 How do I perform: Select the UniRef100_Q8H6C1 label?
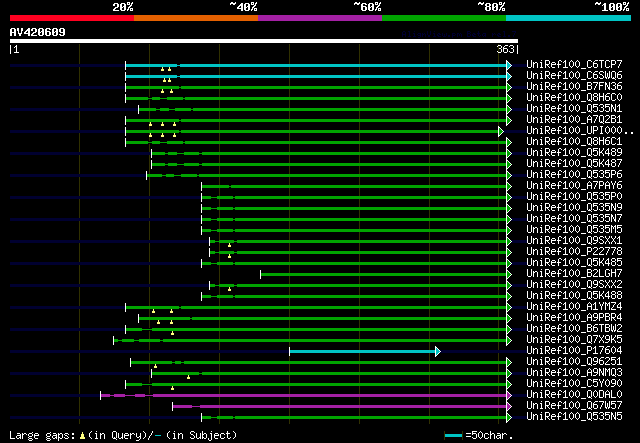(574, 142)
